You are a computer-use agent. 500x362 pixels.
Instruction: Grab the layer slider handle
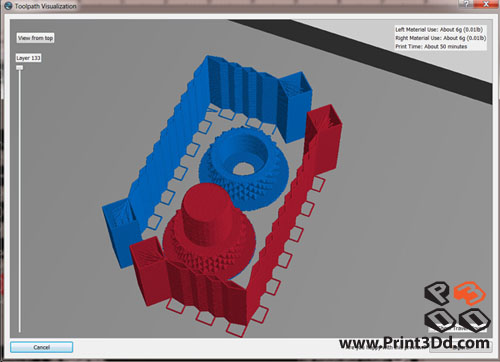[x=20, y=68]
